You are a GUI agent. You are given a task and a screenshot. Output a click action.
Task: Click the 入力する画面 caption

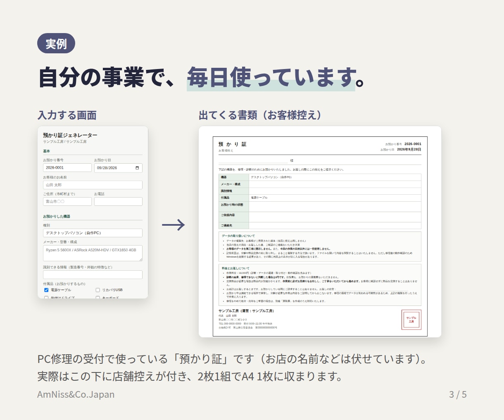point(67,115)
